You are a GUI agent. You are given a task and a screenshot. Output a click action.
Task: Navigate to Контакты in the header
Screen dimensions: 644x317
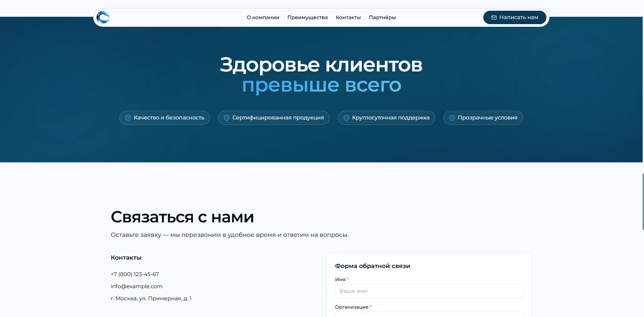(348, 17)
